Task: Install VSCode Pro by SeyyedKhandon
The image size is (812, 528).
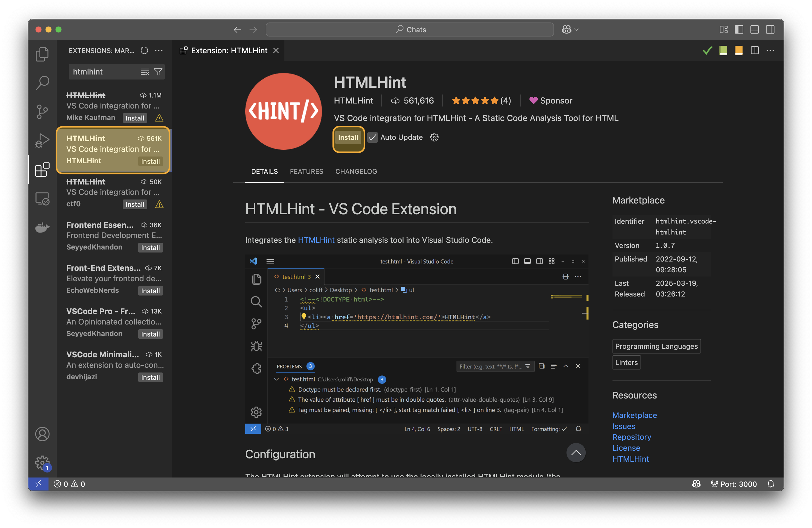Action: [x=150, y=334]
